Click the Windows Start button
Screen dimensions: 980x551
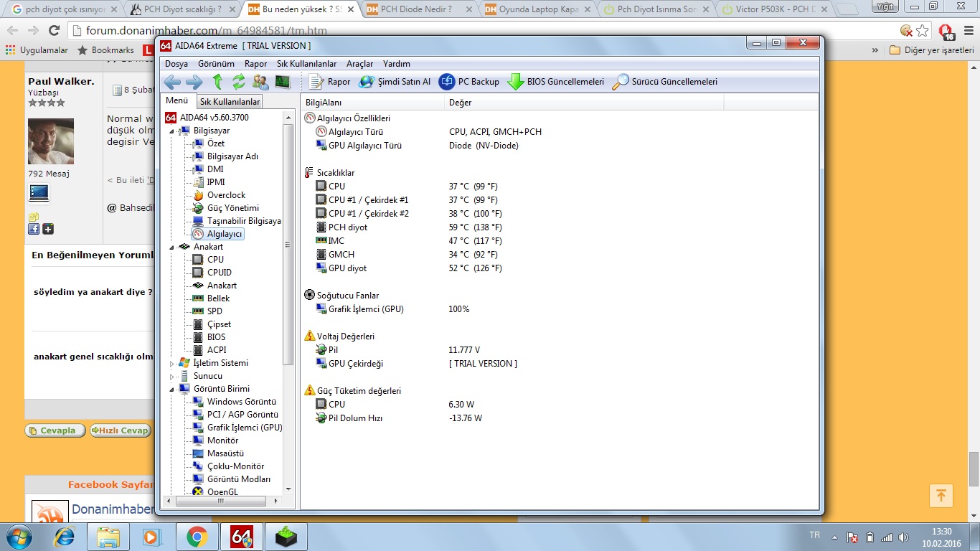[19, 537]
